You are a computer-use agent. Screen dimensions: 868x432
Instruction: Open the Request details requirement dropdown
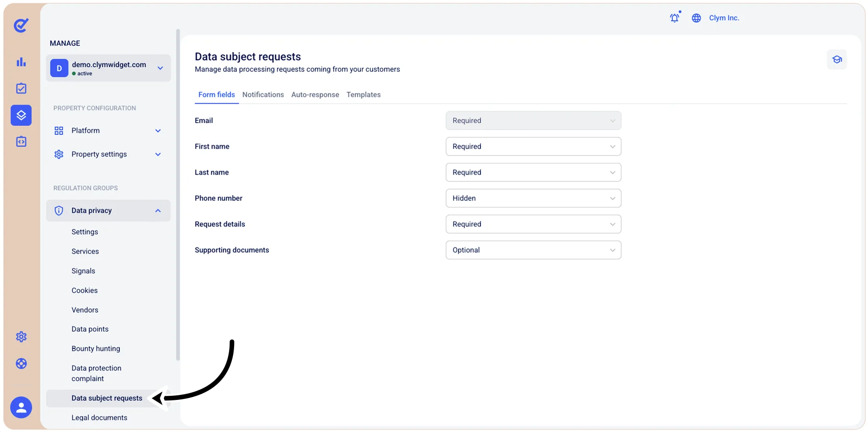click(x=533, y=224)
